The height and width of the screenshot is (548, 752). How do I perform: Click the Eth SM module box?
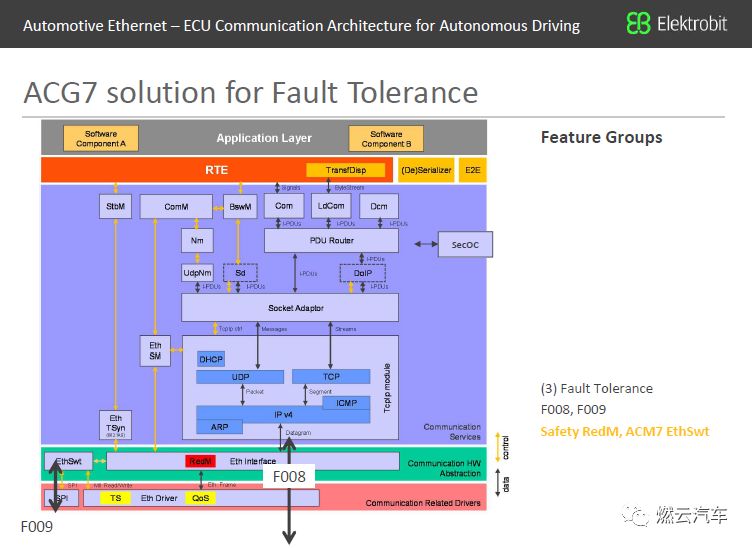click(x=155, y=350)
